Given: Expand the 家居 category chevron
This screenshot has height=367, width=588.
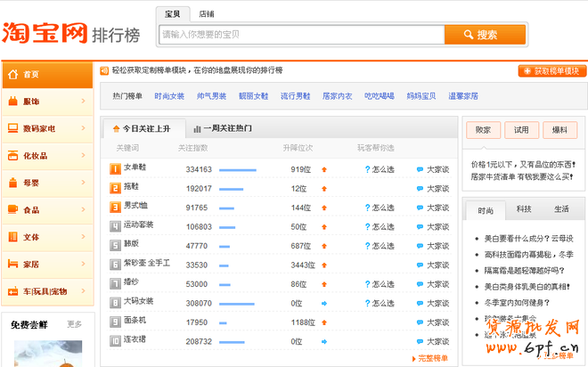Looking at the screenshot, I should (x=83, y=264).
